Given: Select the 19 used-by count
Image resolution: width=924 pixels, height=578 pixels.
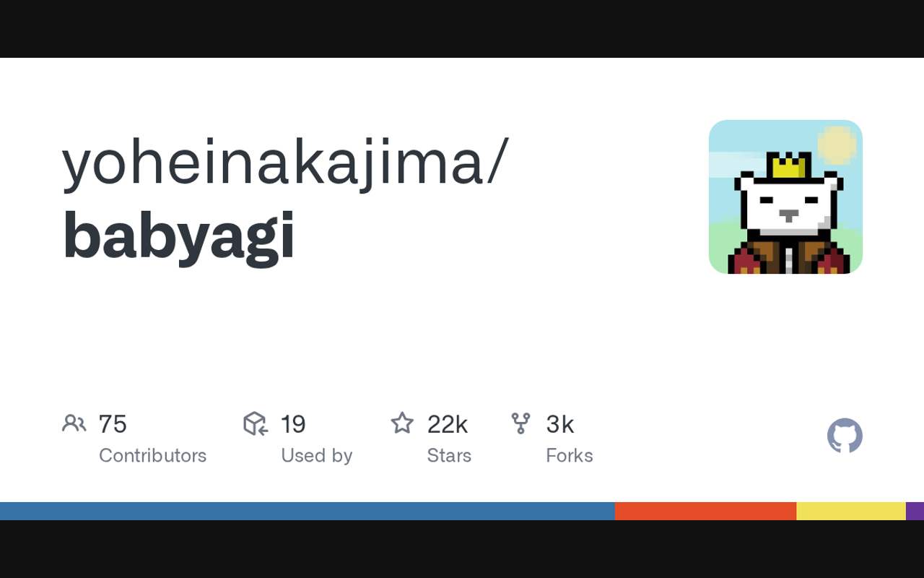Looking at the screenshot, I should coord(293,424).
